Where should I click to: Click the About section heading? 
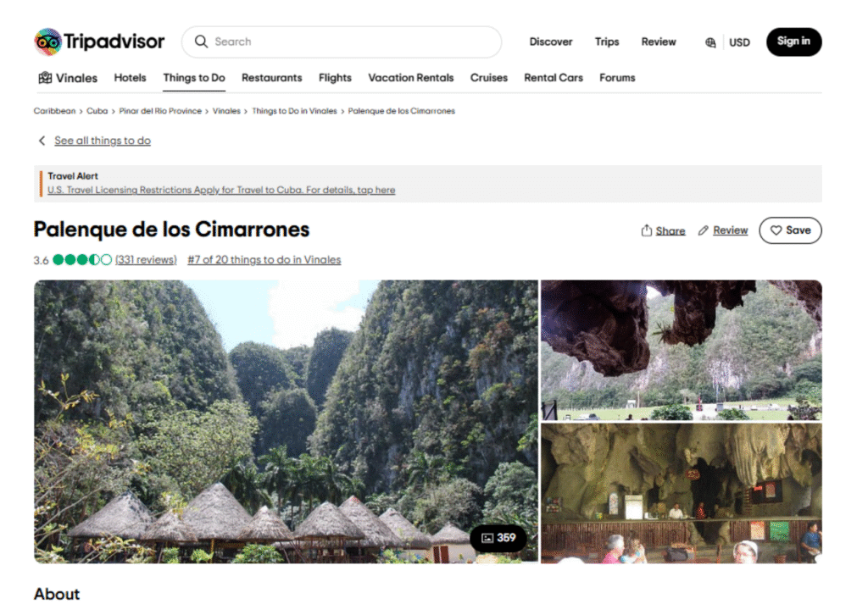pos(57,594)
